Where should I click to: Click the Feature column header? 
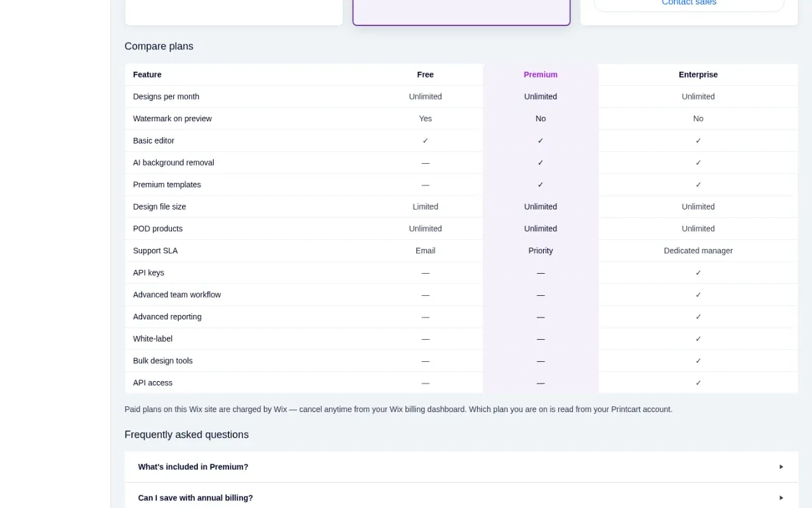(147, 74)
